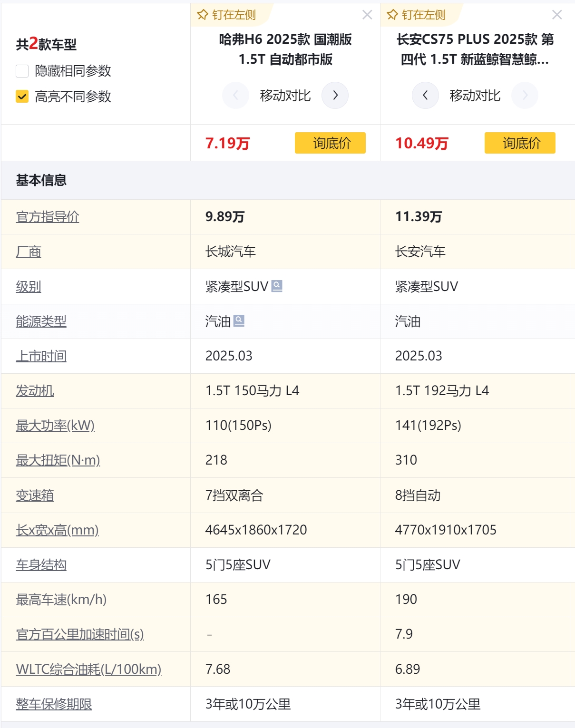Open the info icon next to 汽油 for Haval
Screen dimensions: 575x728
(239, 320)
